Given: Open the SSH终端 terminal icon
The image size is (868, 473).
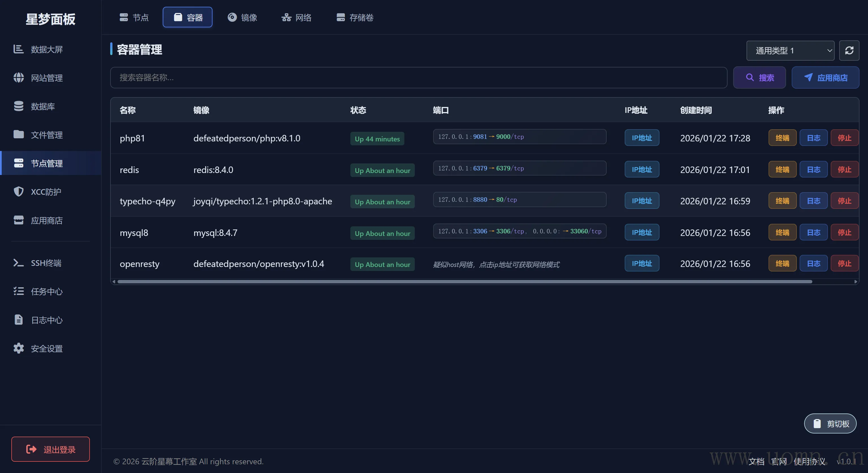Looking at the screenshot, I should click(x=19, y=263).
